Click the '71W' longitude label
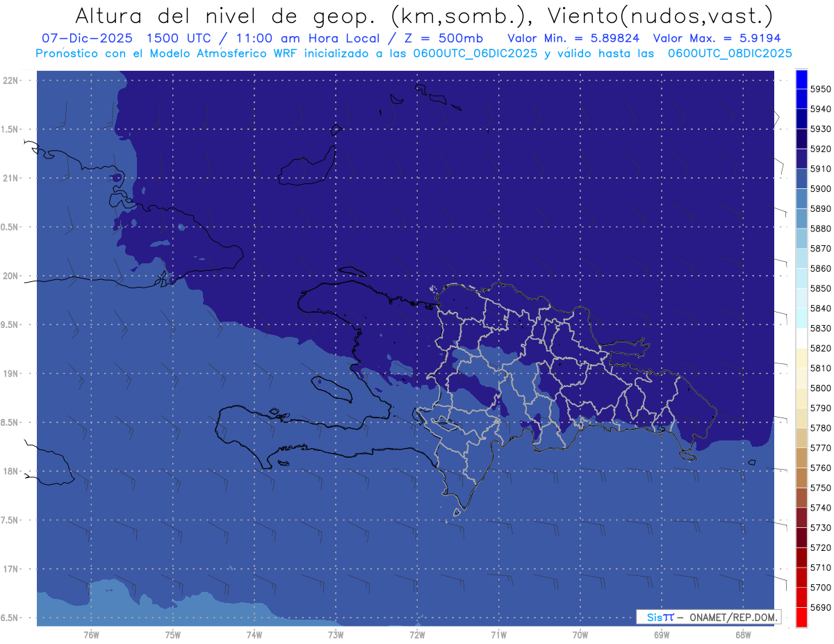834x644 pixels. pyautogui.click(x=498, y=634)
